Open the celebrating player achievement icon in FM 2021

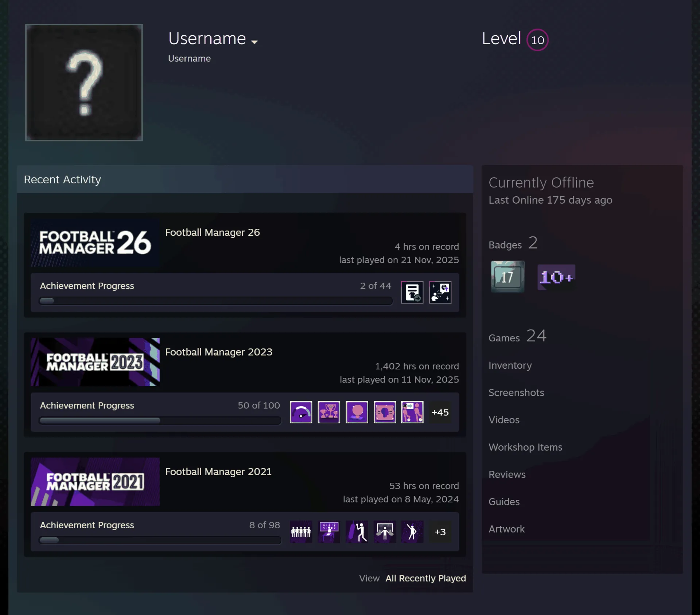[x=412, y=532]
